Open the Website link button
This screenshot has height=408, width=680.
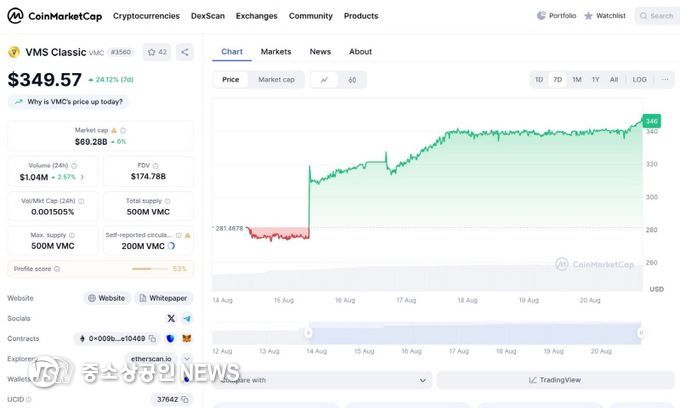point(107,298)
